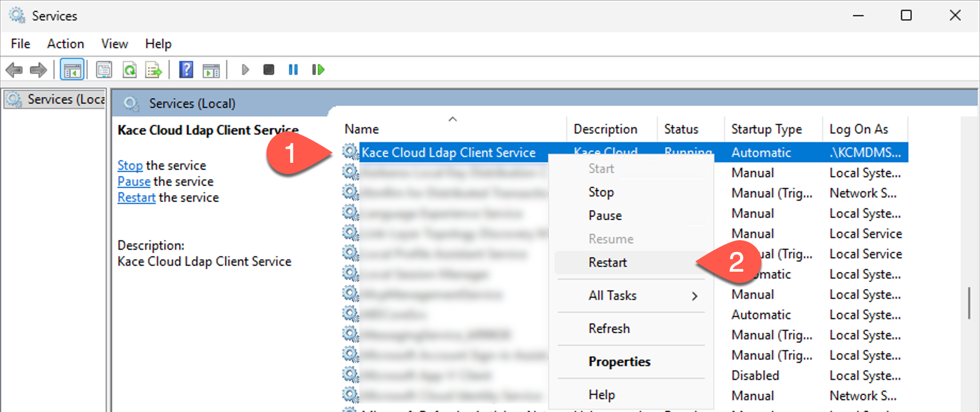Open the View menu
Screen dimensions: 980x412
coord(115,44)
